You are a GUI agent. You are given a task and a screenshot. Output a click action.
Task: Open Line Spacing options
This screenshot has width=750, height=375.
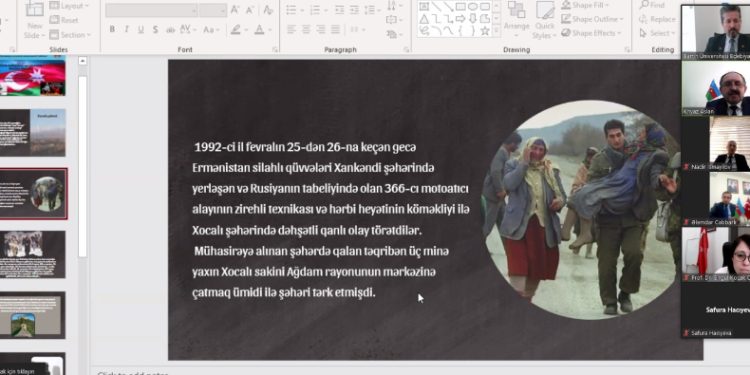point(370,10)
